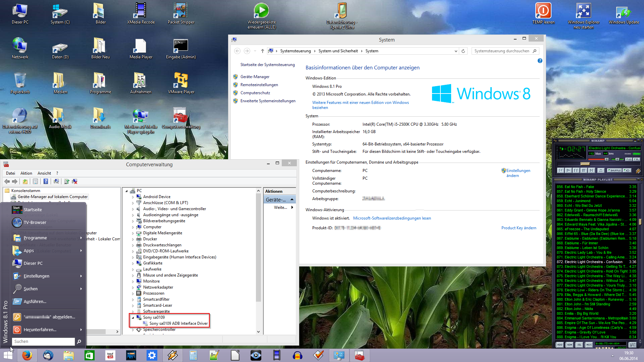The width and height of the screenshot is (644, 362).
Task: Toggle Winamp SHUFFLE mode
Action: 614,170
